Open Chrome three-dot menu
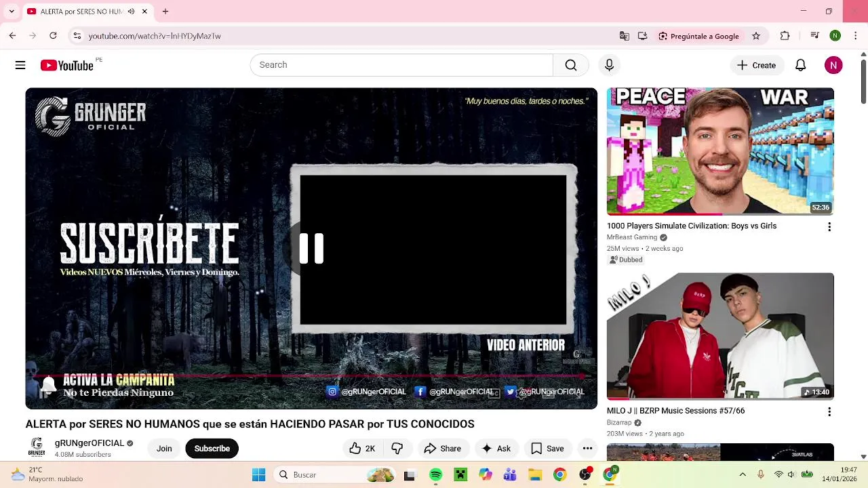 [x=856, y=36]
